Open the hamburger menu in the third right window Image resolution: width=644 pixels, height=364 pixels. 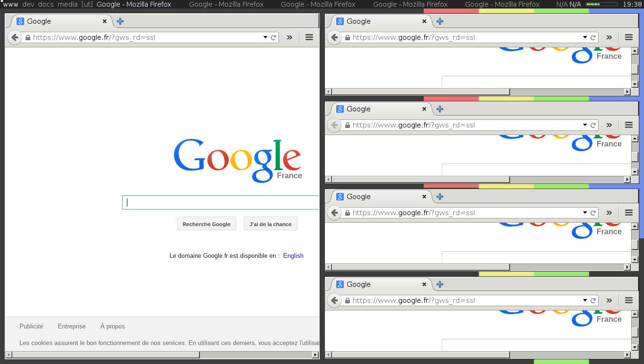[x=629, y=213]
